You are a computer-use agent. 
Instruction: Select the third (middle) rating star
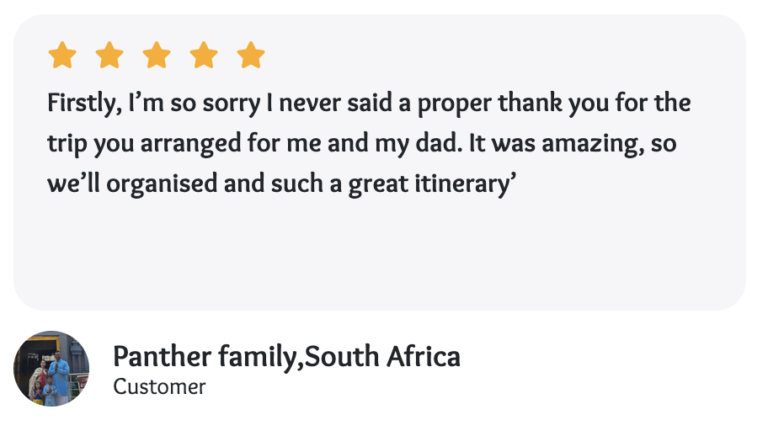coord(156,56)
